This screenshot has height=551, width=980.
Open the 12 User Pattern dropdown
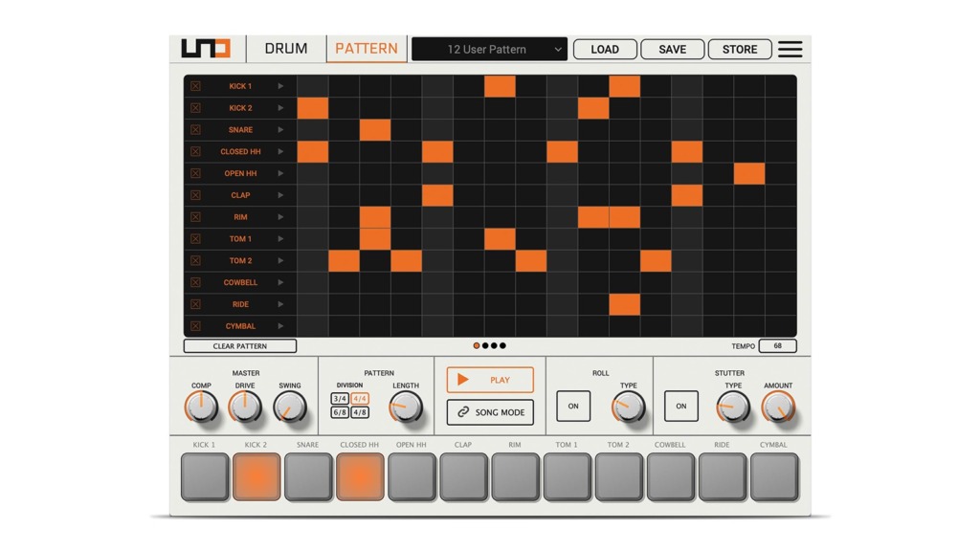coord(489,50)
